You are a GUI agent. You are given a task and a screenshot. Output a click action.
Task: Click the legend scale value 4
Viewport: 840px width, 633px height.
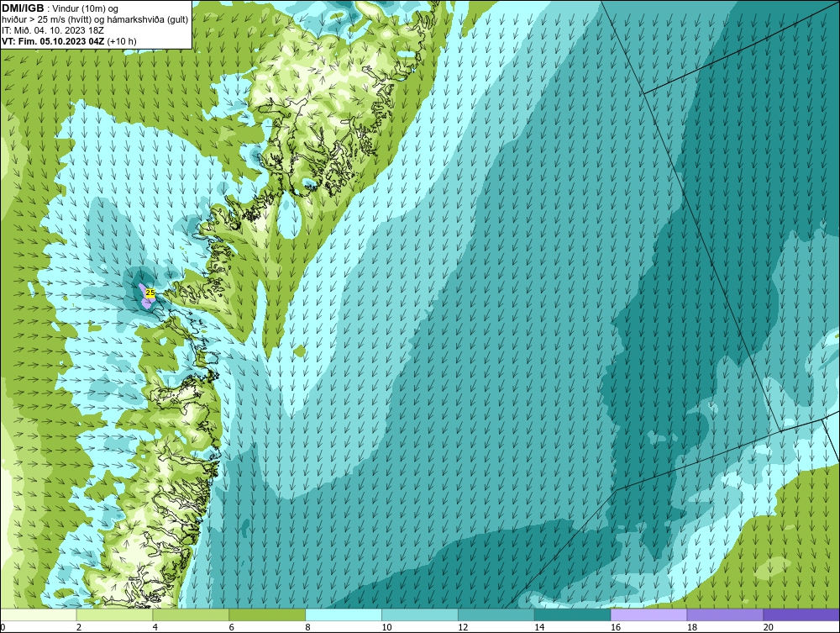click(155, 627)
